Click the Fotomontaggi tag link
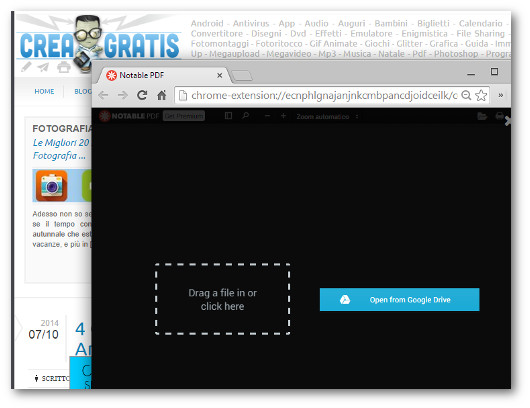 pos(220,44)
